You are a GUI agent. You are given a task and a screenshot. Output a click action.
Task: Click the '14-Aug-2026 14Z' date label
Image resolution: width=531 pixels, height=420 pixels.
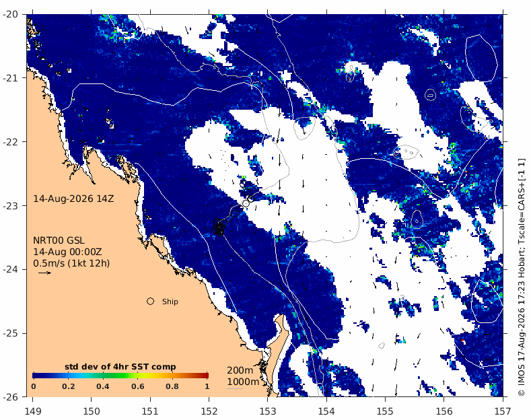(73, 199)
